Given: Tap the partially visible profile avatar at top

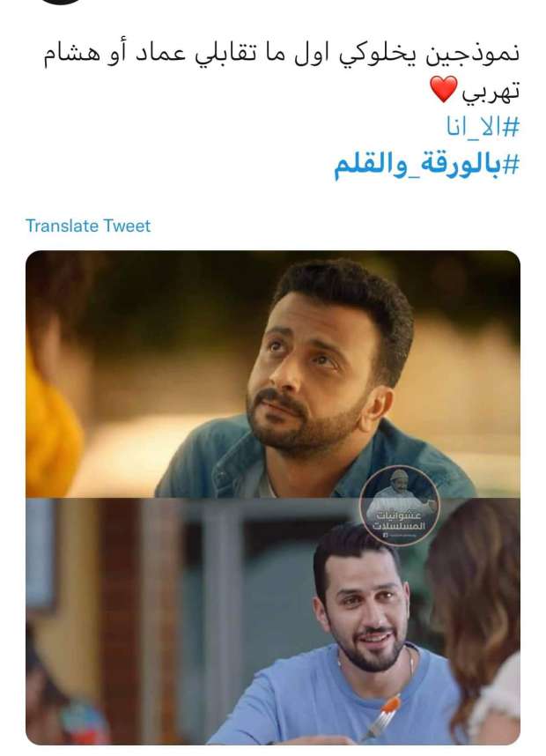Looking at the screenshot, I should point(60,2).
